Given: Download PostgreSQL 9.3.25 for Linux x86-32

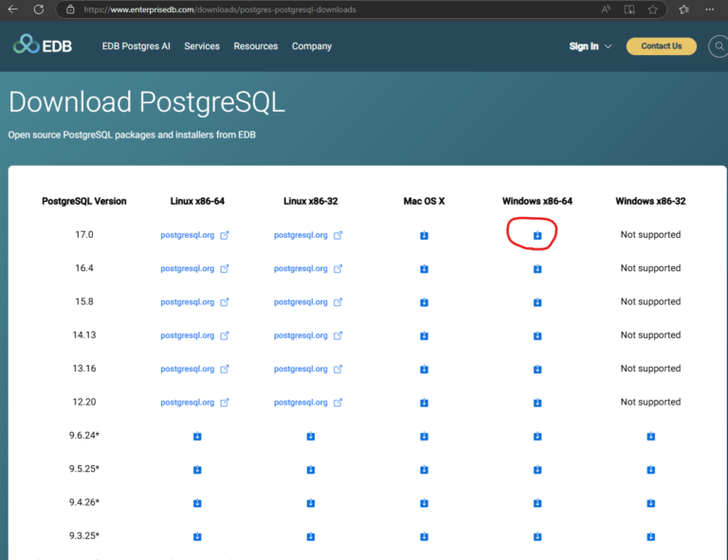Looking at the screenshot, I should (311, 536).
